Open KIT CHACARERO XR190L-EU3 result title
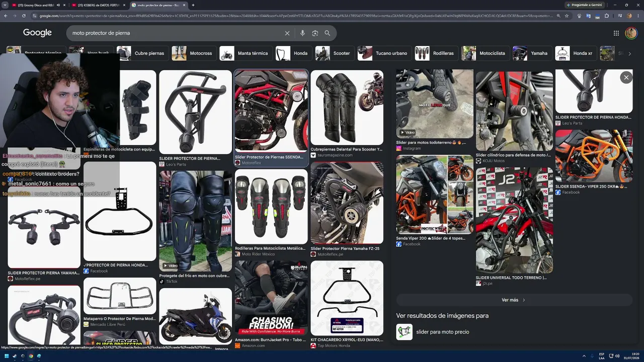The height and width of the screenshot is (362, 644). click(347, 340)
